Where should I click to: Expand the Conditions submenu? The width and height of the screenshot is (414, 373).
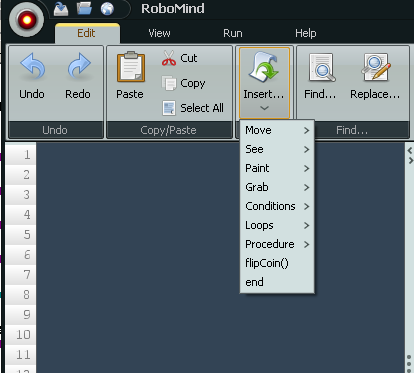[x=277, y=206]
